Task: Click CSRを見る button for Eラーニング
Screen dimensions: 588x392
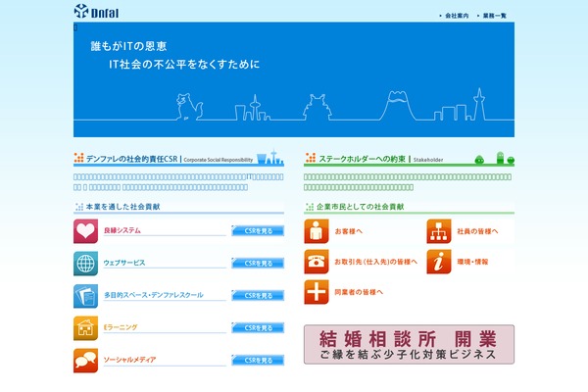Action: pyautogui.click(x=258, y=327)
